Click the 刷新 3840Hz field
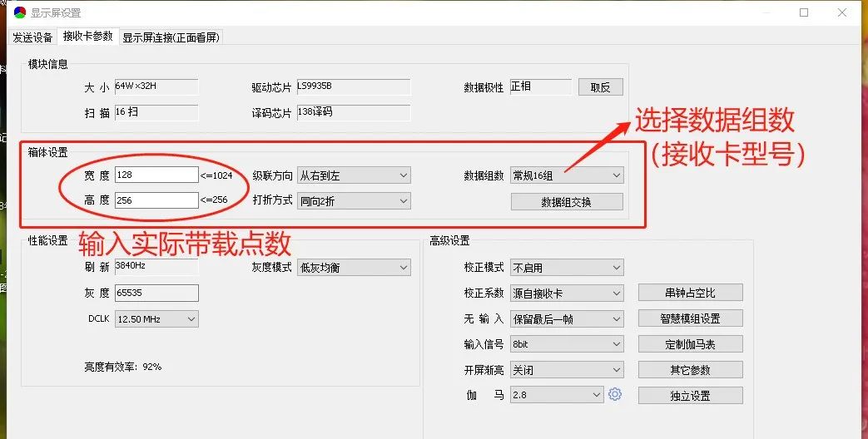This screenshot has width=868, height=439. click(156, 267)
